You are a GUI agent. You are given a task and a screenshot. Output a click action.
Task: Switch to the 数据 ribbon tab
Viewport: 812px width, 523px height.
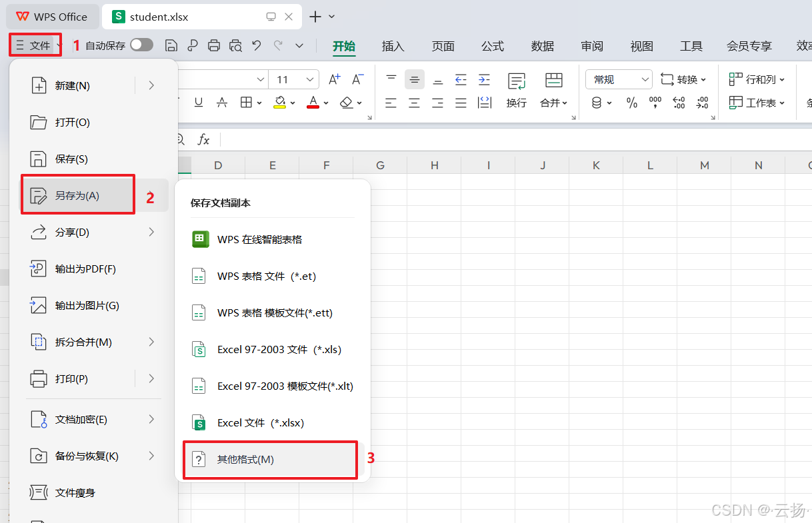point(543,46)
